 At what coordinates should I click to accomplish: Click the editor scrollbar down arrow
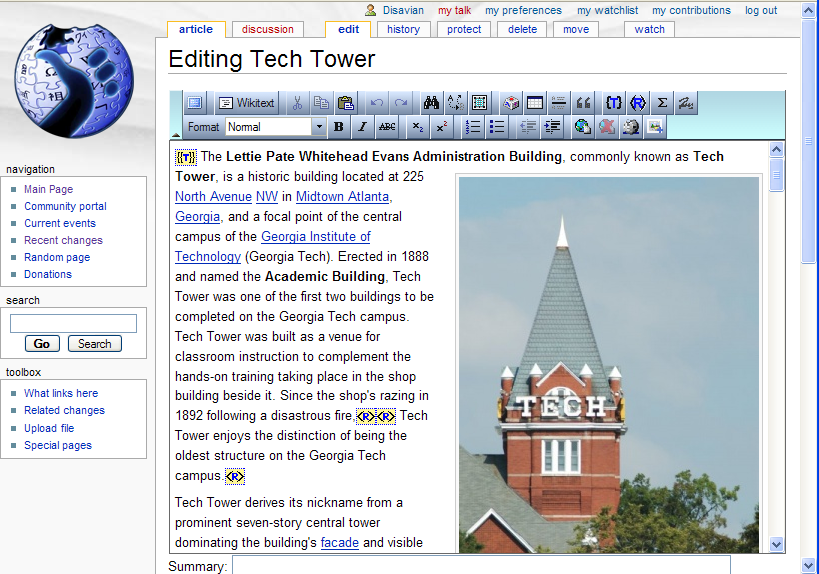point(776,544)
